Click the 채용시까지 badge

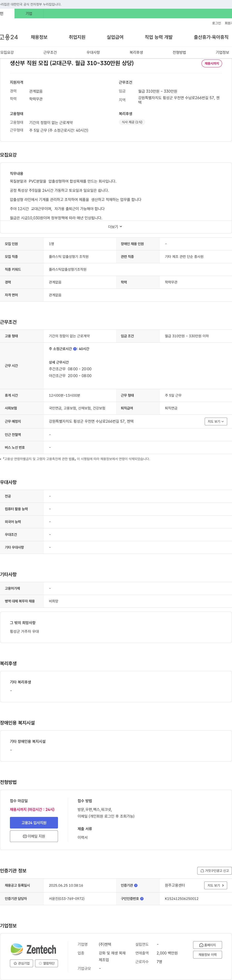coord(212,63)
